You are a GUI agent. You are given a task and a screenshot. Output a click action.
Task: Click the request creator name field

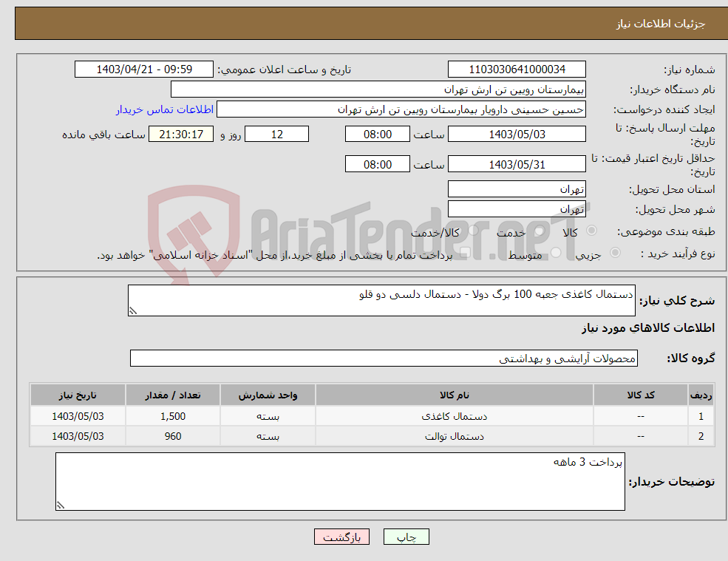(401, 109)
